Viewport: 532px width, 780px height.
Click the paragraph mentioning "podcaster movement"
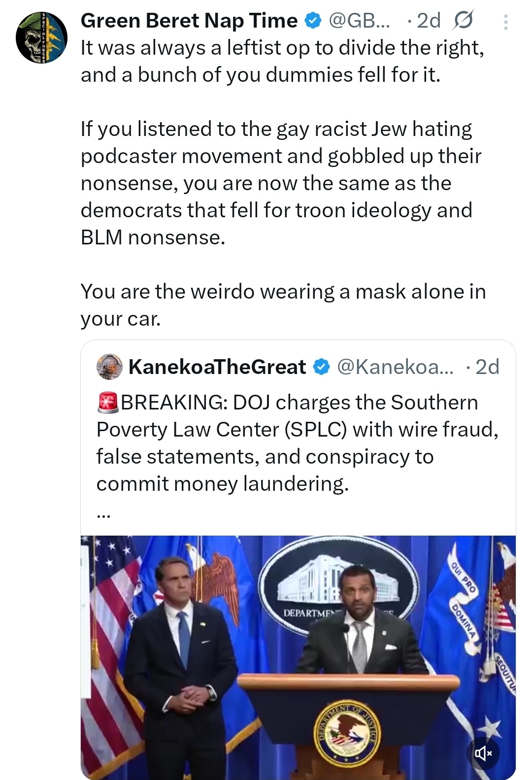click(281, 183)
